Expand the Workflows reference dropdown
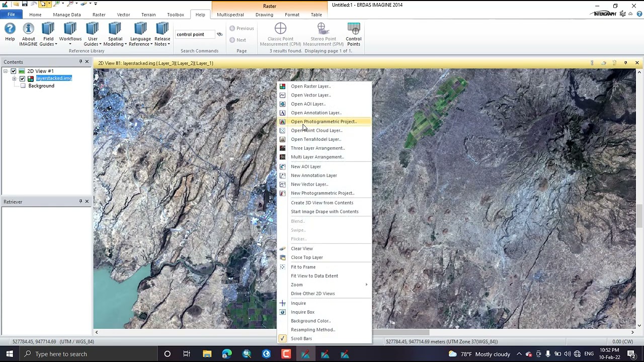The image size is (644, 362). coord(70,33)
